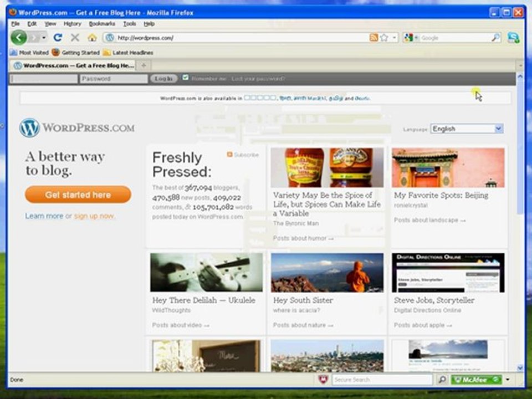Open Variety May Be the Spice post title
The height and width of the screenshot is (399, 532).
tap(327, 204)
